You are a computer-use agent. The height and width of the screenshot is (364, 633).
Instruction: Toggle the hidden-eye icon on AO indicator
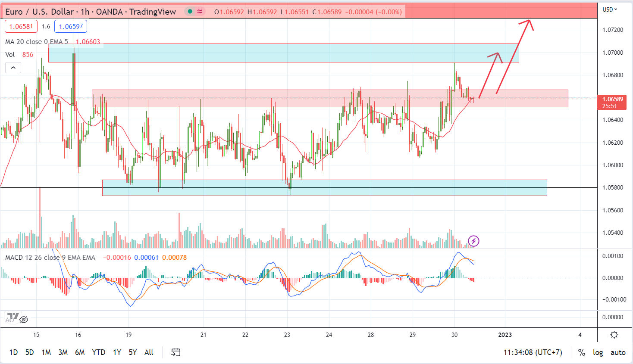tap(24, 320)
